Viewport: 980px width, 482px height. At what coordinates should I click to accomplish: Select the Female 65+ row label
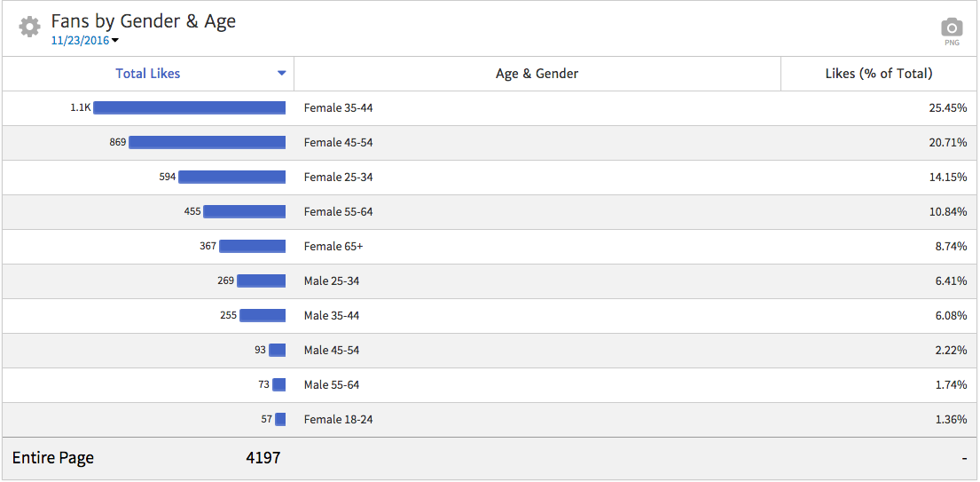coord(333,246)
